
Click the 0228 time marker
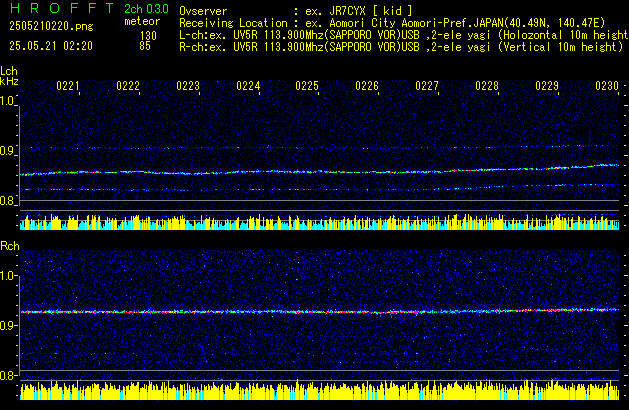tap(487, 86)
